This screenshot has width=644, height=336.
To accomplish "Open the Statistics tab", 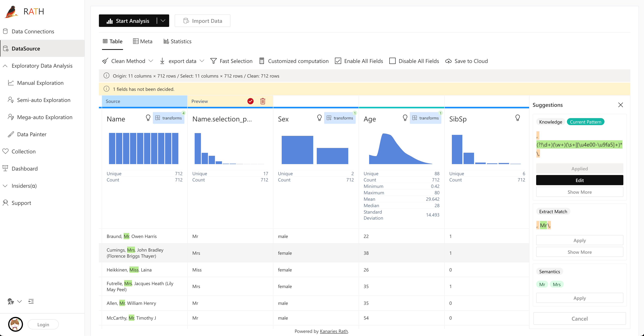I will 178,41.
